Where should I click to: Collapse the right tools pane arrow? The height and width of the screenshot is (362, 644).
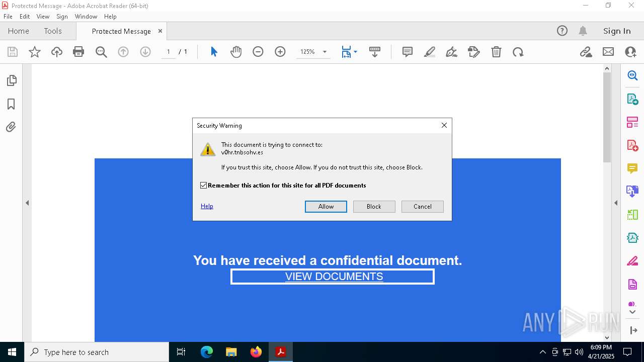616,203
